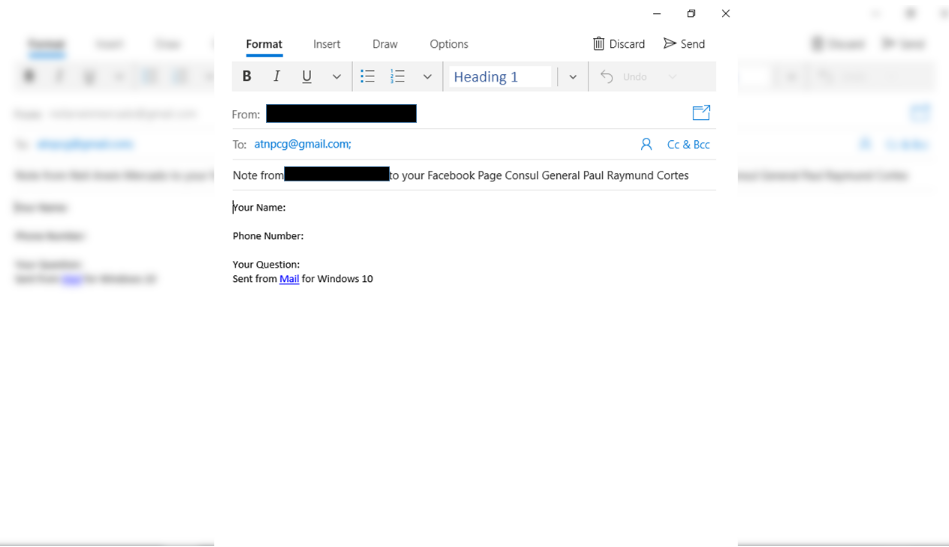Apply numbered list
949x547 pixels.
point(398,76)
